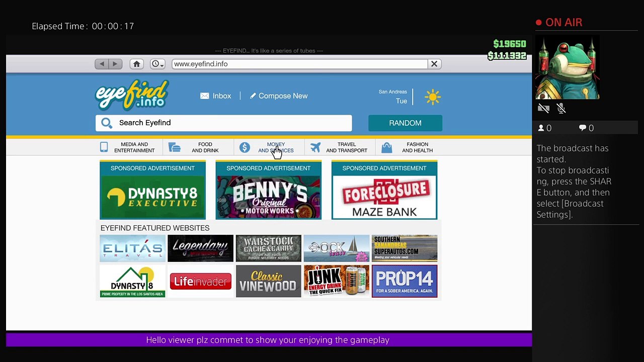Click the broadcaster frog avatar
Image resolution: width=644 pixels, height=362 pixels.
tap(567, 67)
